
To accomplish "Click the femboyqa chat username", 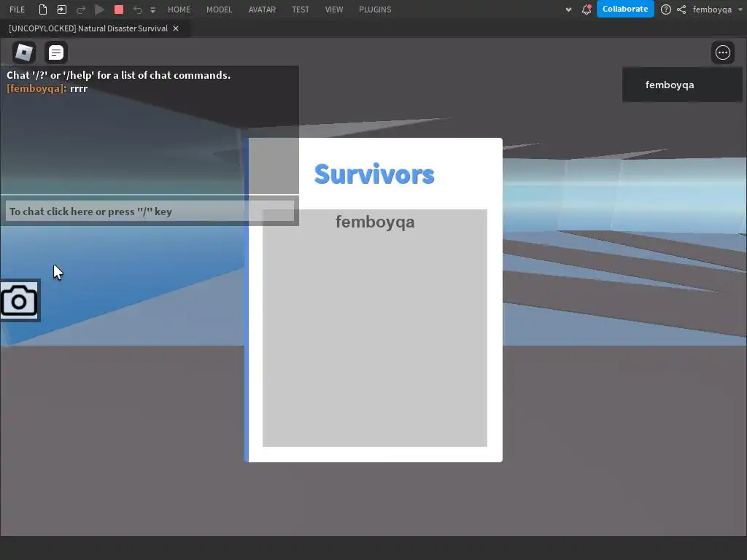I will [36, 88].
